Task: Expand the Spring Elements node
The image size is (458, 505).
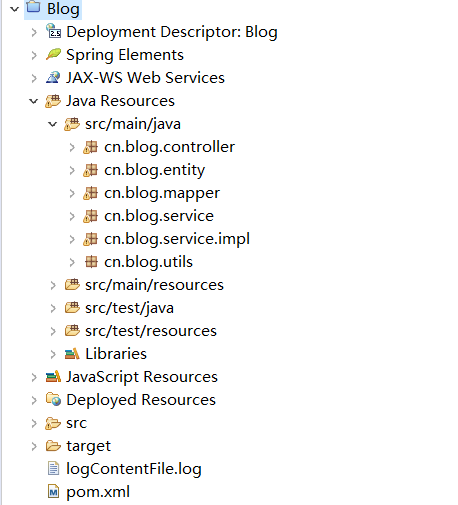Action: coord(34,55)
